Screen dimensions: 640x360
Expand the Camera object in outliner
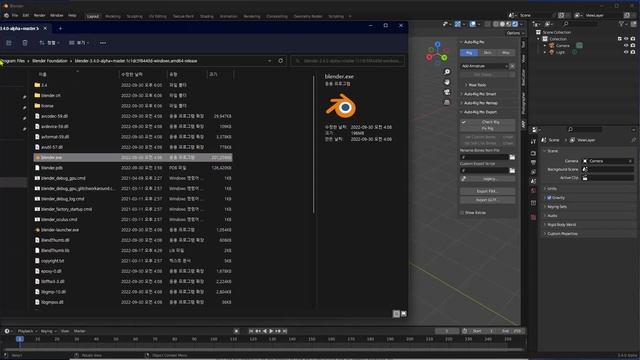pyautogui.click(x=545, y=46)
